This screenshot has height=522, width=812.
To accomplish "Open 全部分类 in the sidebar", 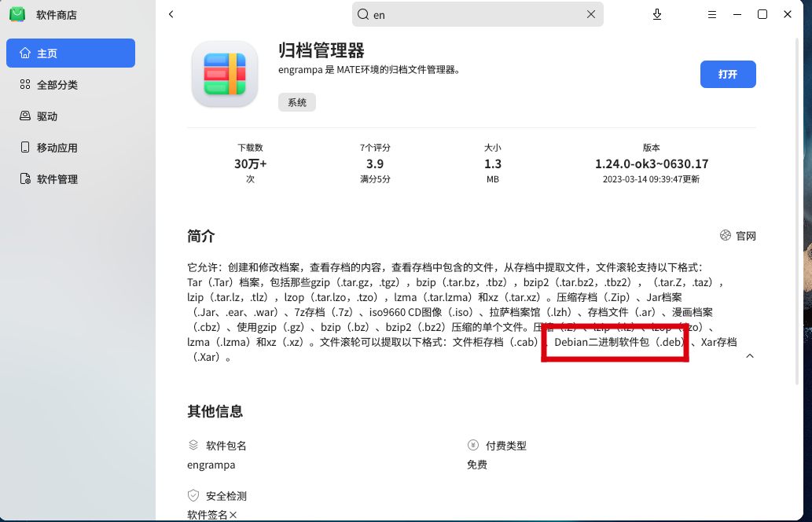I will pyautogui.click(x=71, y=84).
